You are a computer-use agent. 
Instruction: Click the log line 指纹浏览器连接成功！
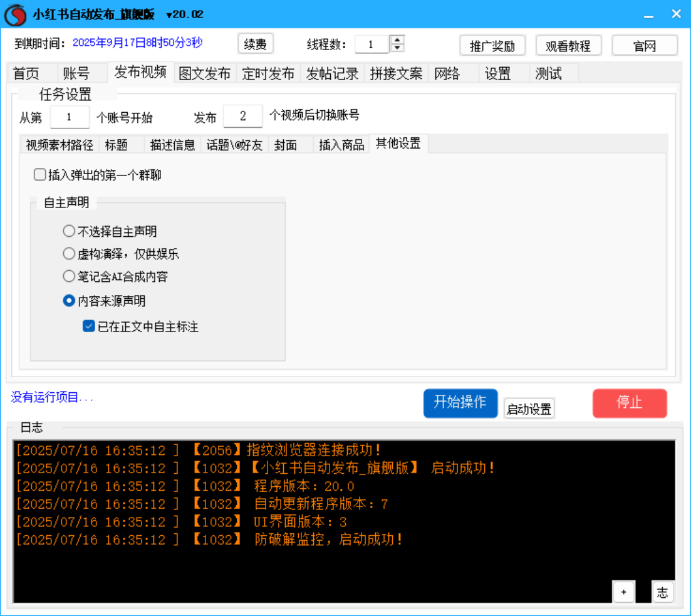[199, 450]
